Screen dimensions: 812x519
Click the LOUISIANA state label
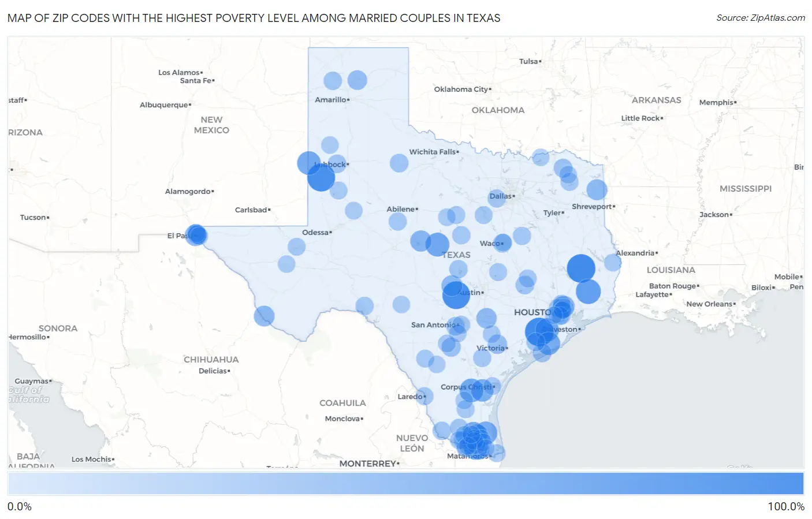click(x=671, y=270)
